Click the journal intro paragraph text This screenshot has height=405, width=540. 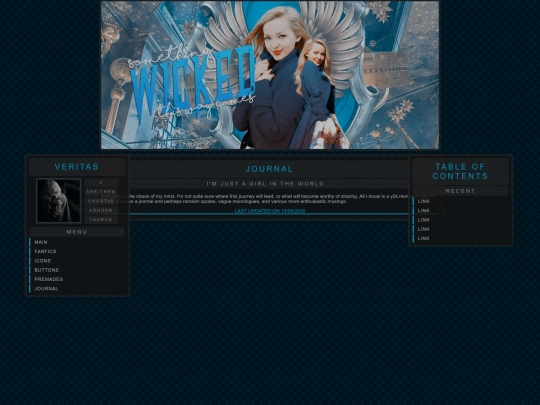pyautogui.click(x=269, y=199)
